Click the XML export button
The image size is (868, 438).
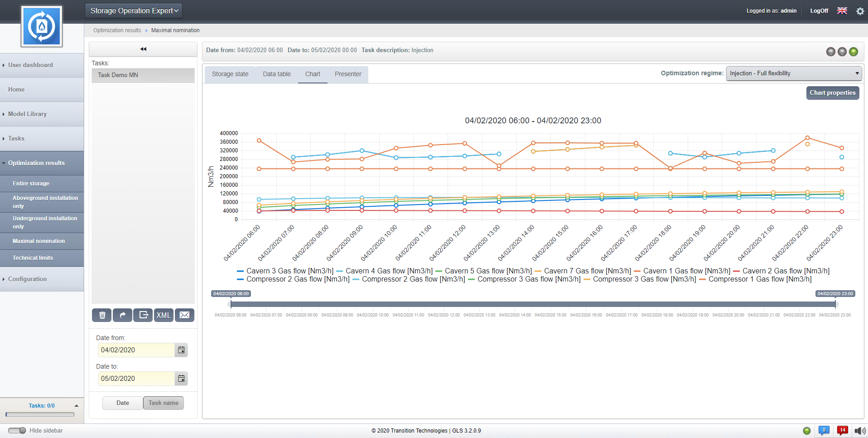coord(164,315)
